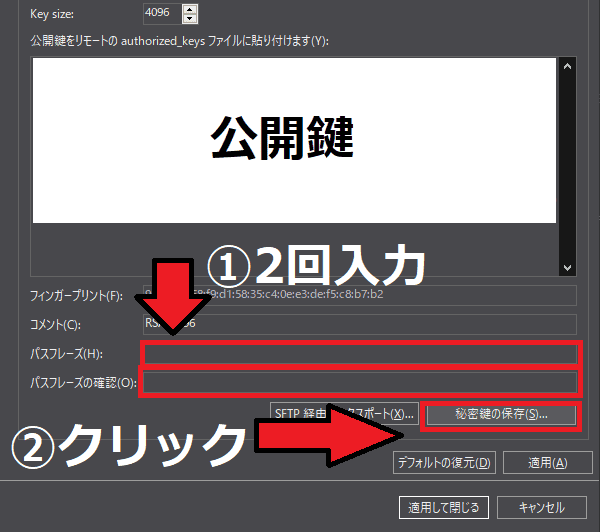Click the 適用(A) apply button
This screenshot has height=532, width=600.
(540, 463)
